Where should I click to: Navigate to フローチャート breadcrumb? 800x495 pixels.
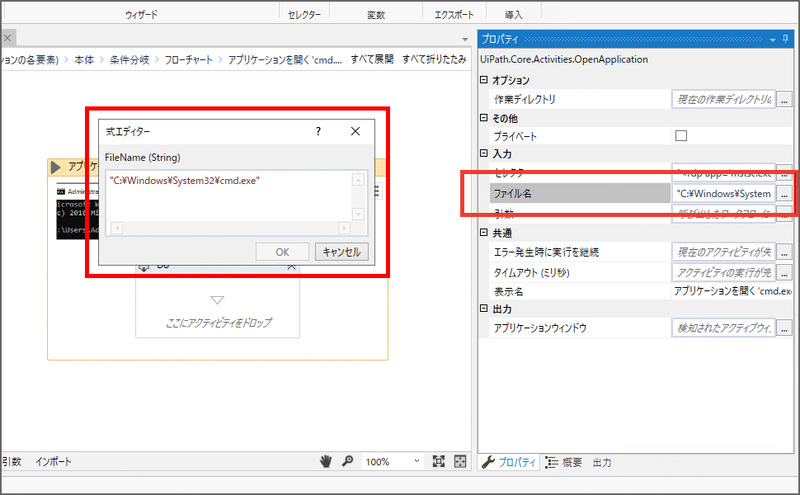click(188, 60)
